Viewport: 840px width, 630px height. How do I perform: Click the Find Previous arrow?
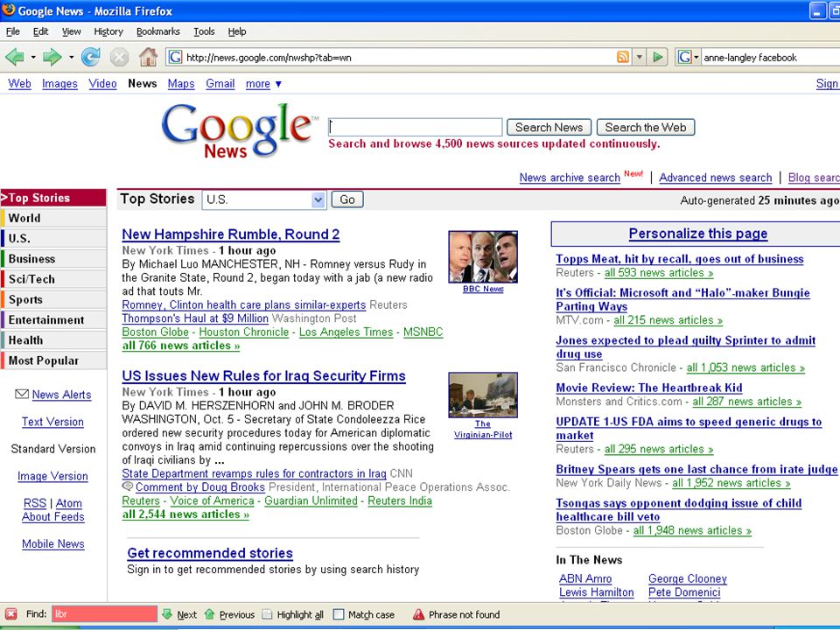pyautogui.click(x=209, y=614)
